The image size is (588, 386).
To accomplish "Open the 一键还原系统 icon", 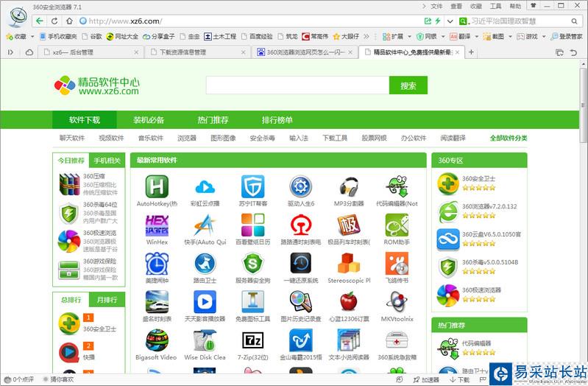I will 301,263.
